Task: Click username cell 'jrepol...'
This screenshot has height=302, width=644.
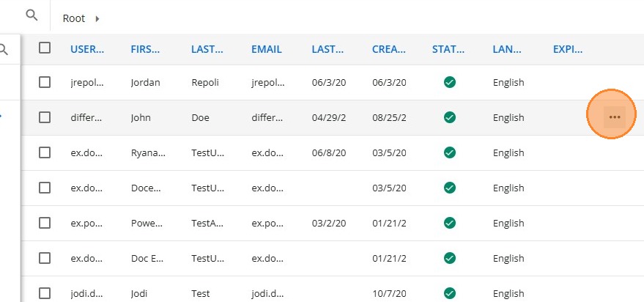Action: click(87, 83)
